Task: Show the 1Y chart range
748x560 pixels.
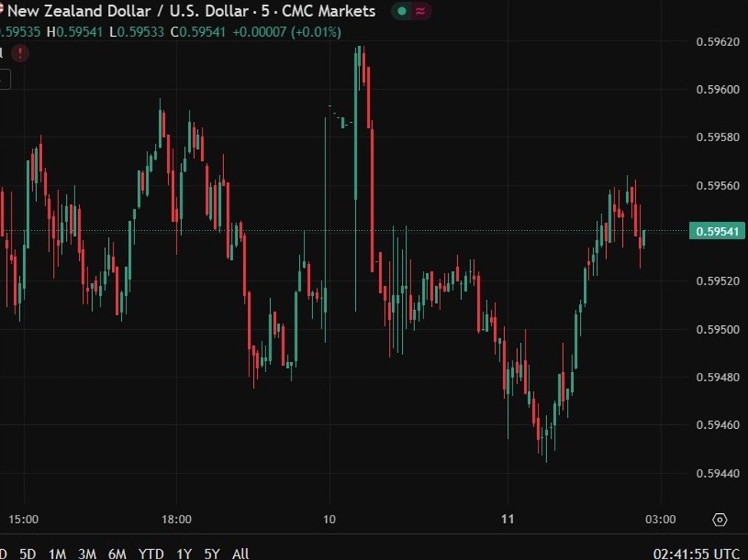Action: click(184, 553)
